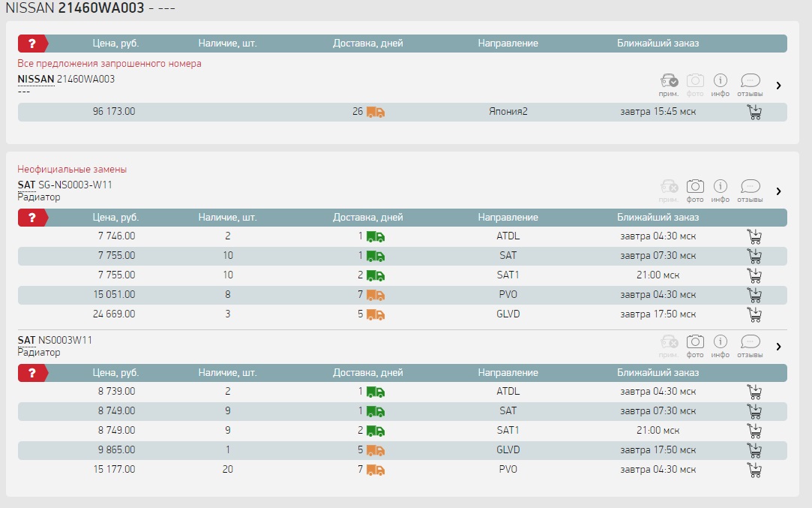Viewport: 812px width, 508px height.
Task: Expand details chevron for SAT NS0003W11
Action: [x=778, y=346]
